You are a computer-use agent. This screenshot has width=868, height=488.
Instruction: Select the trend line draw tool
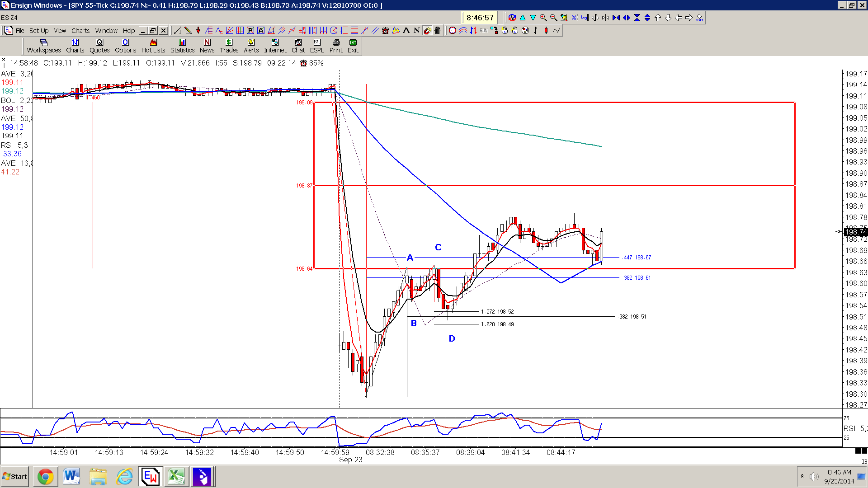click(177, 31)
